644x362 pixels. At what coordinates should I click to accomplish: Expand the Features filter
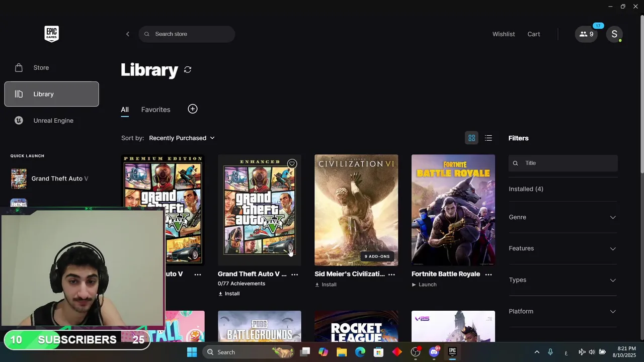point(563,248)
